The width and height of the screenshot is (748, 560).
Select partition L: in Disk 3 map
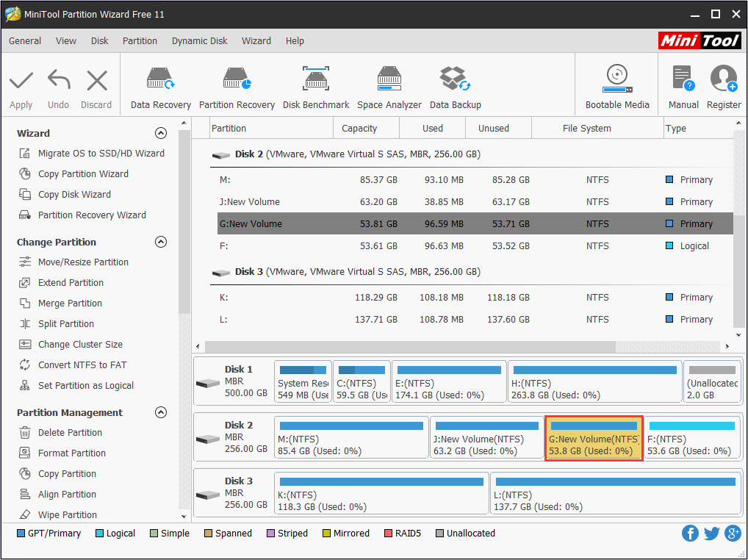[x=614, y=492]
